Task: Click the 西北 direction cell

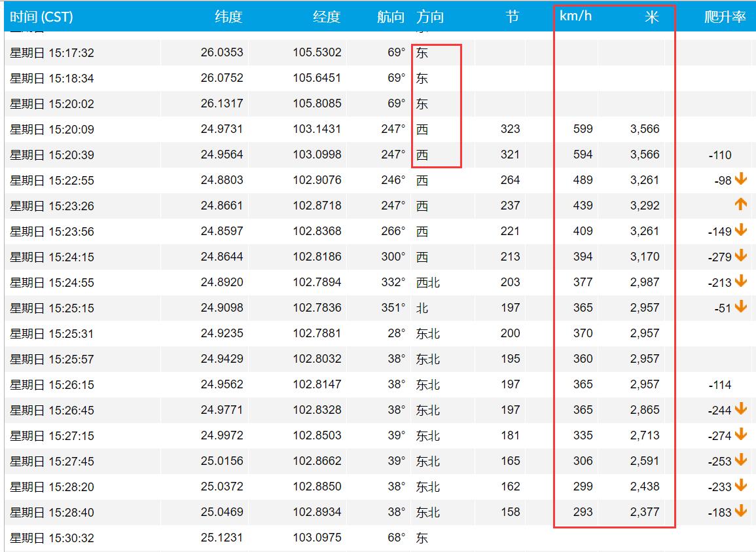Action: click(x=428, y=282)
